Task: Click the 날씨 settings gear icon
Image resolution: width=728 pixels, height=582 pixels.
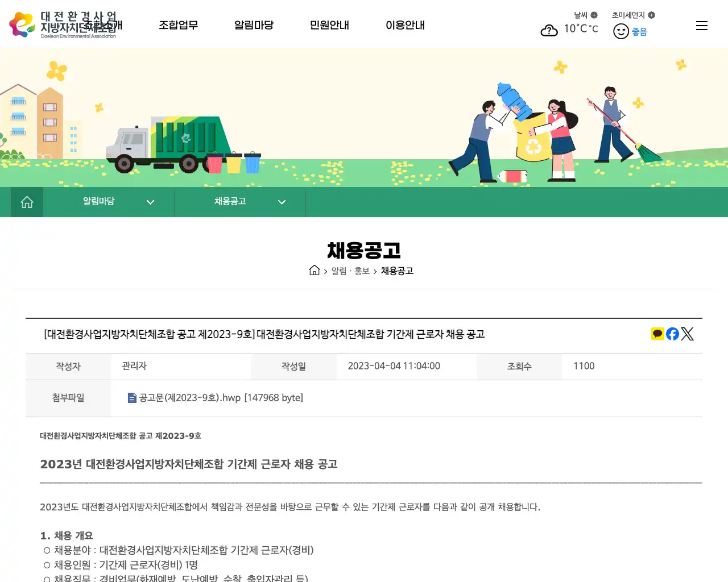Action: click(593, 15)
